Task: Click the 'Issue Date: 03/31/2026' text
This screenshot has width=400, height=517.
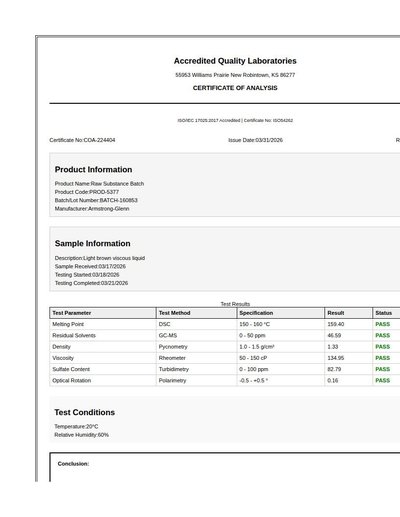Action: [255, 140]
